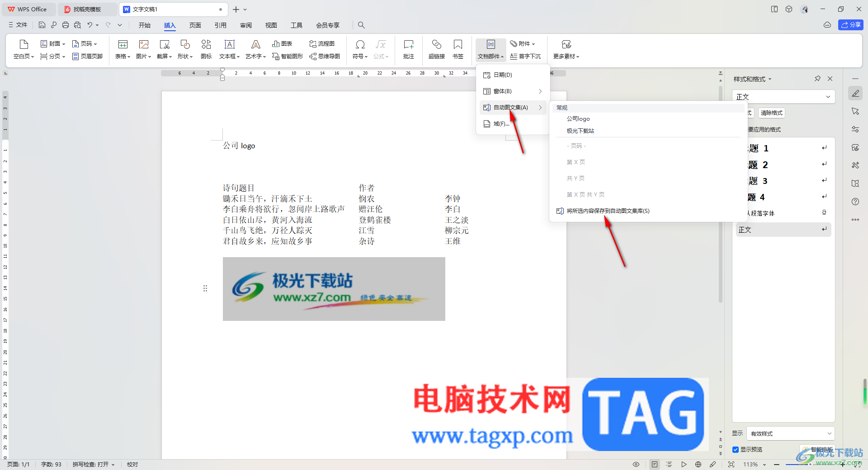This screenshot has width=868, height=470.
Task: Insert a 文本框 text box
Action: [x=229, y=49]
